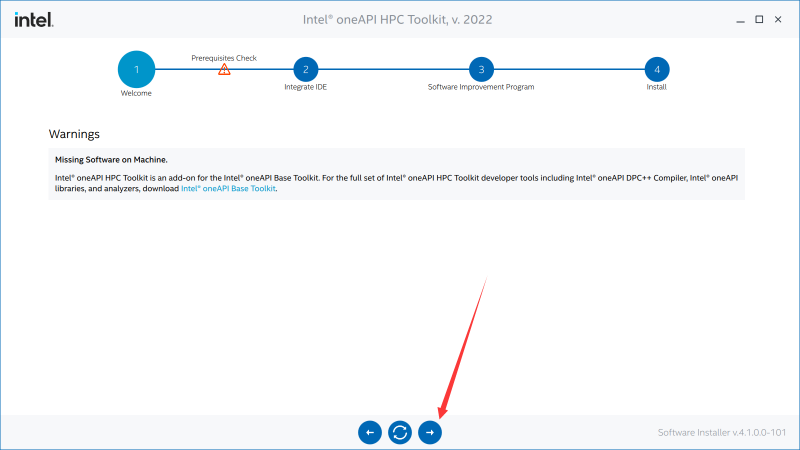Proceed with the next arrow button
The width and height of the screenshot is (800, 450).
(430, 432)
